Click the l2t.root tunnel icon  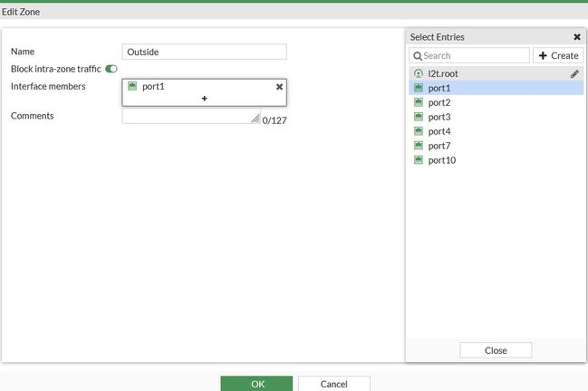click(419, 73)
